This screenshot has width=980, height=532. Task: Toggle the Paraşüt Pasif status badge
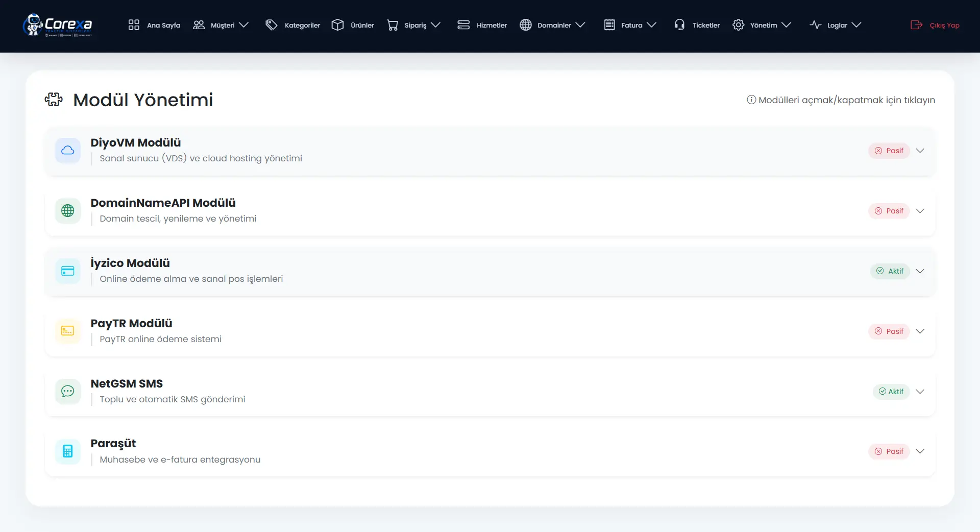pos(889,451)
